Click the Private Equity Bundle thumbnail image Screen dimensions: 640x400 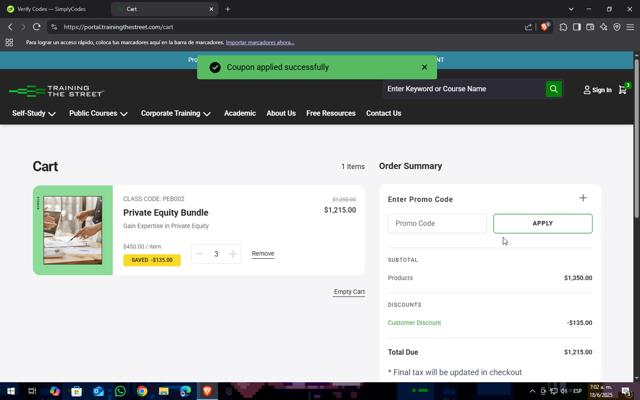coord(73,230)
